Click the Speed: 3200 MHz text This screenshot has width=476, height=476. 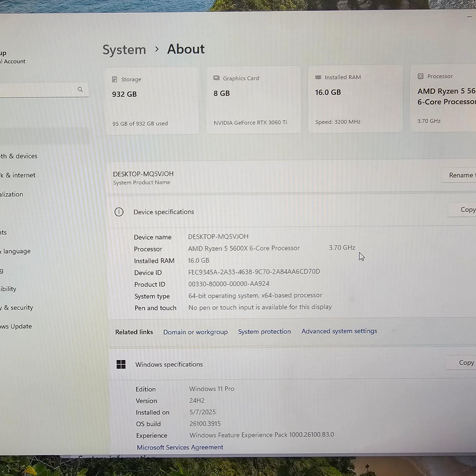[338, 122]
